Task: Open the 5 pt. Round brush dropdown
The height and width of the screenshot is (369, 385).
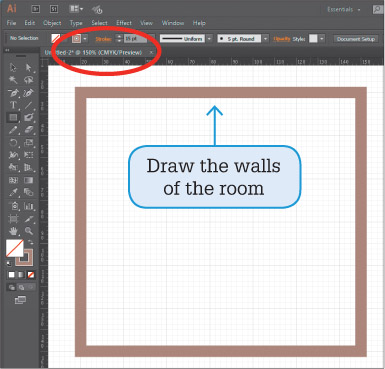Action: [x=266, y=39]
